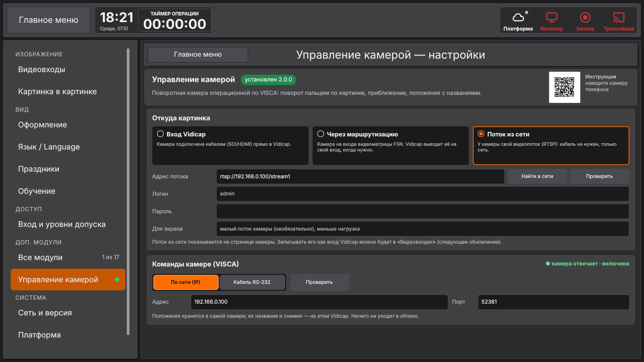Select the Через маршрутизацию radio option

click(x=390, y=145)
